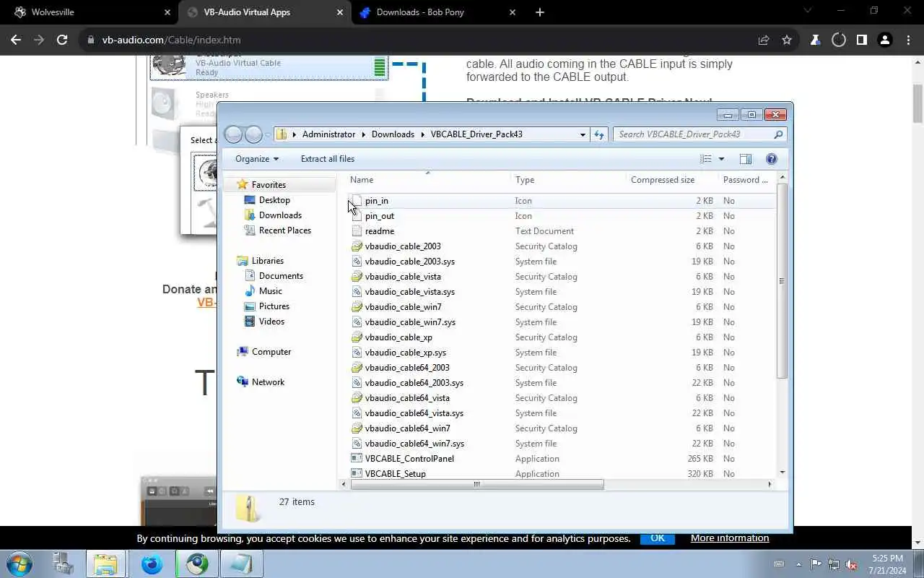Viewport: 924px width, 578px height.
Task: Open Recent Places in sidebar
Action: click(284, 230)
